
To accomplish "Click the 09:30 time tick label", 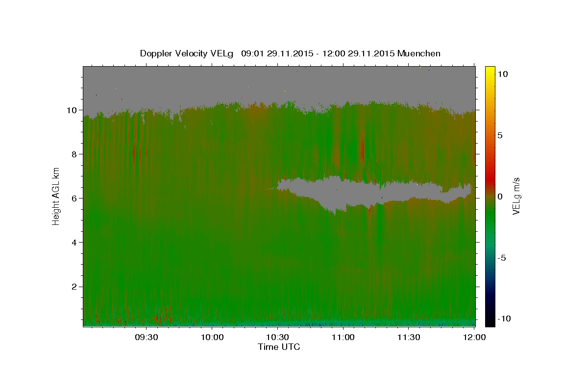I will pos(147,337).
